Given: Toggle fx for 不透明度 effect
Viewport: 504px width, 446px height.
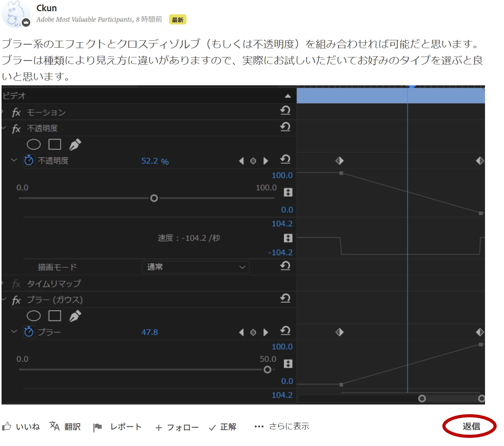Looking at the screenshot, I should (x=16, y=129).
